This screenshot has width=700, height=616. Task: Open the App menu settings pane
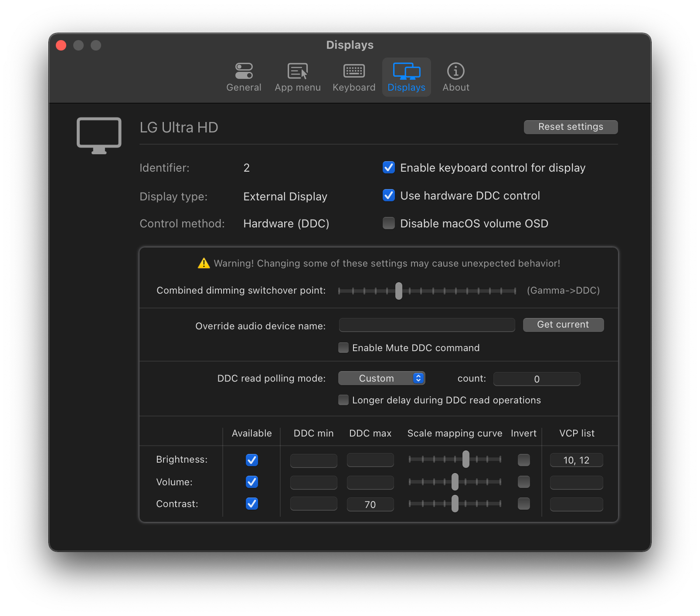click(298, 77)
